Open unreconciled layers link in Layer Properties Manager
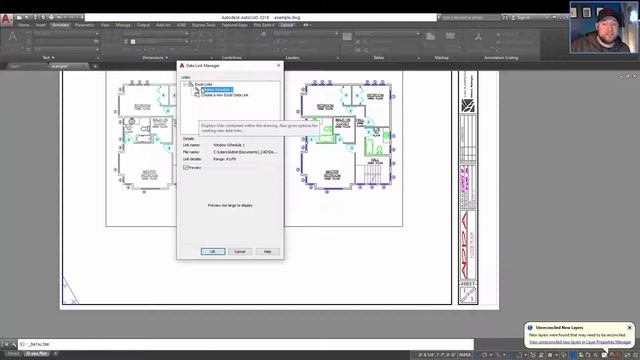This screenshot has height=360, width=640. click(x=580, y=342)
